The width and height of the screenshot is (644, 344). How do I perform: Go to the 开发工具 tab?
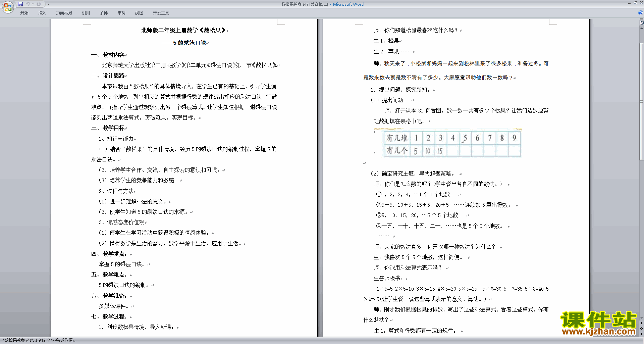pos(161,13)
